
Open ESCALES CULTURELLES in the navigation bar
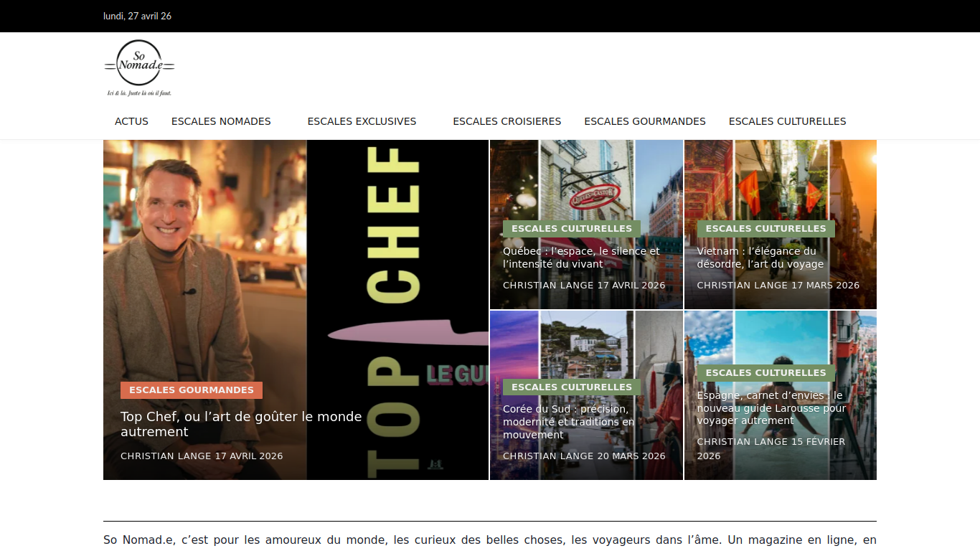tap(788, 121)
